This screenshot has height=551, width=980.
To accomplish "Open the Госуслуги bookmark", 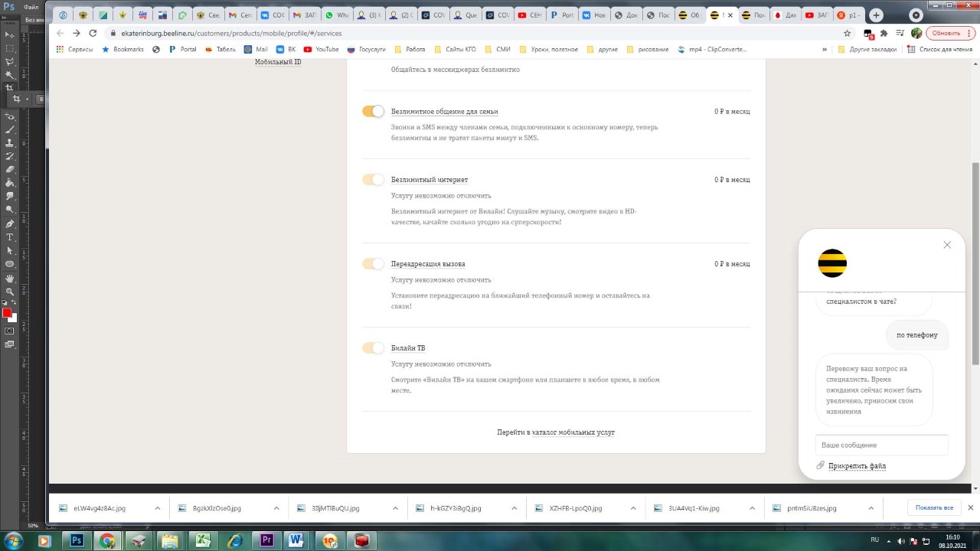I will pyautogui.click(x=366, y=49).
